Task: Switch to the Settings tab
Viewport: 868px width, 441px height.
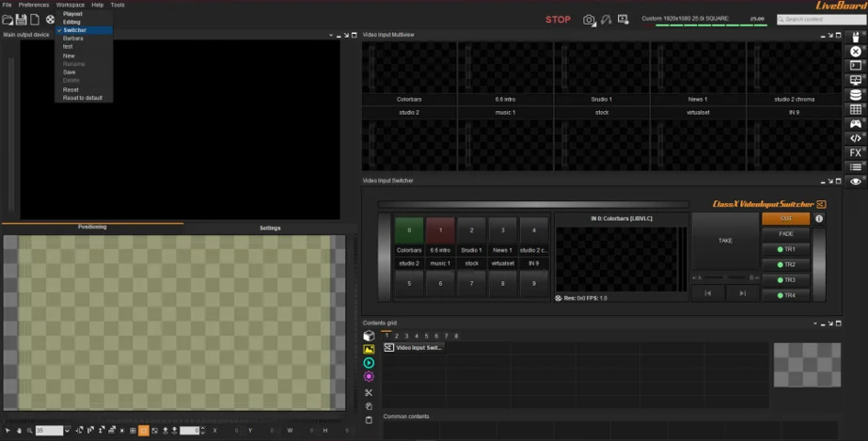Action: (270, 228)
